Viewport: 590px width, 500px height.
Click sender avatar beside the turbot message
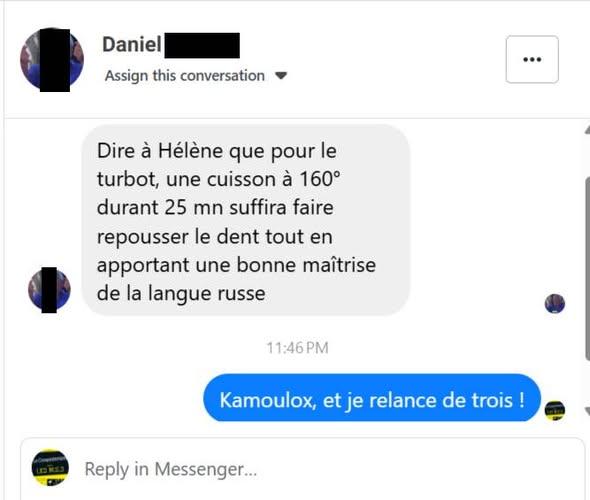click(49, 290)
